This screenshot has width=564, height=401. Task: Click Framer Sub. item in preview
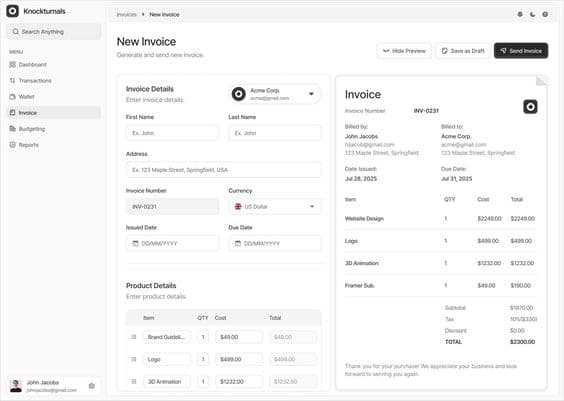tap(360, 285)
